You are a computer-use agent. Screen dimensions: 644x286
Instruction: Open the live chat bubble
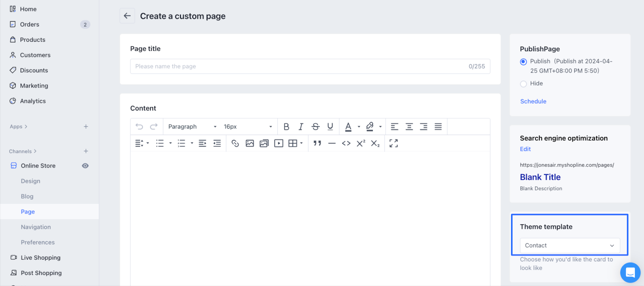click(x=630, y=272)
